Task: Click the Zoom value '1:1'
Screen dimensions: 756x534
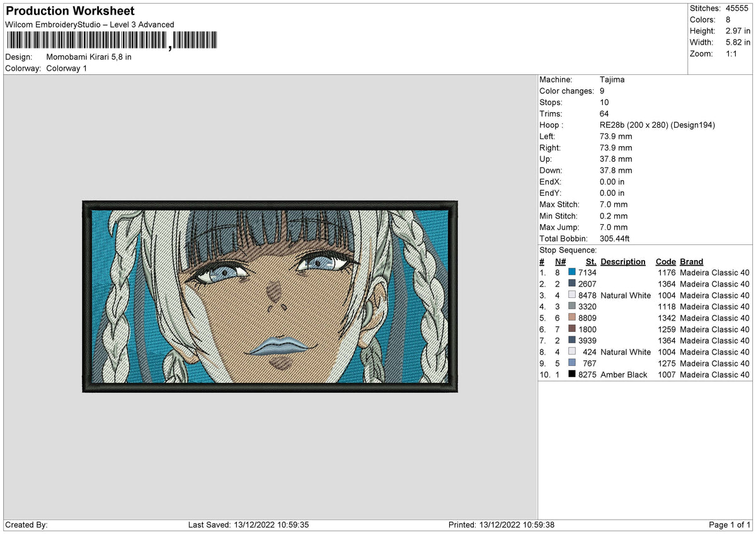Action: (733, 54)
